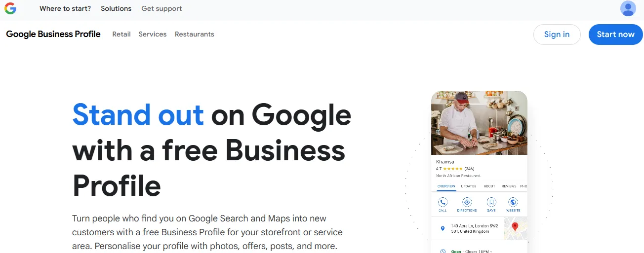Open the Solutions menu
The width and height of the screenshot is (644, 253).
click(x=116, y=8)
